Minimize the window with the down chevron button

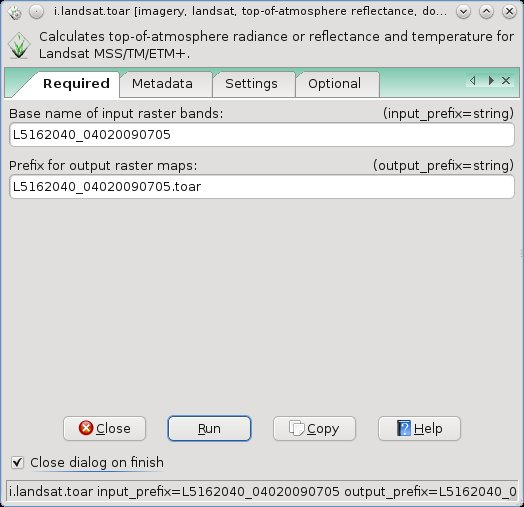click(x=463, y=12)
